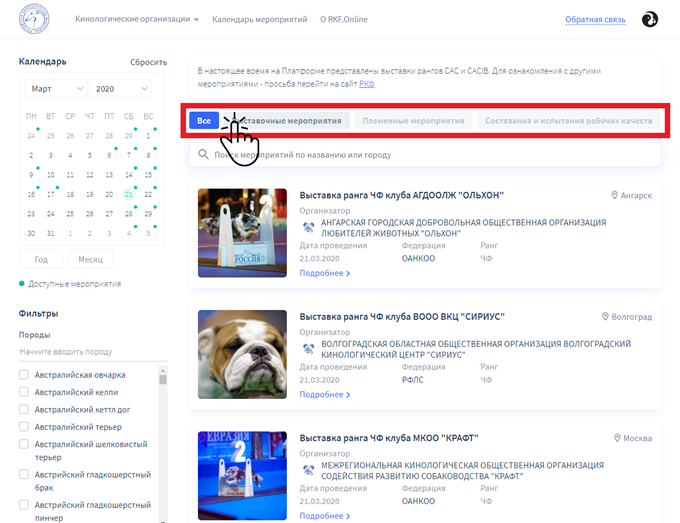Click the Сбросить calendar reset link
The image size is (680, 523).
pyautogui.click(x=148, y=62)
